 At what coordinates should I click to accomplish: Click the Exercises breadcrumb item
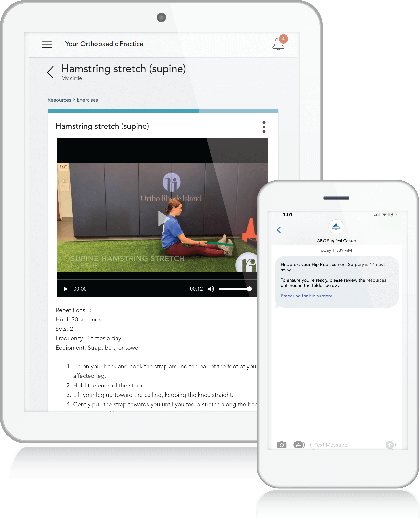coord(87,100)
